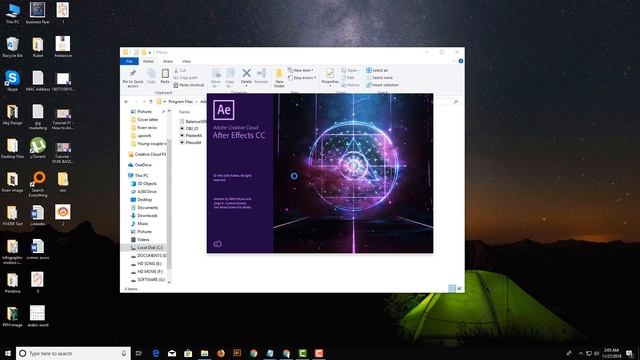Open the Skype desktop shortcut
The image size is (640, 360).
tap(12, 80)
